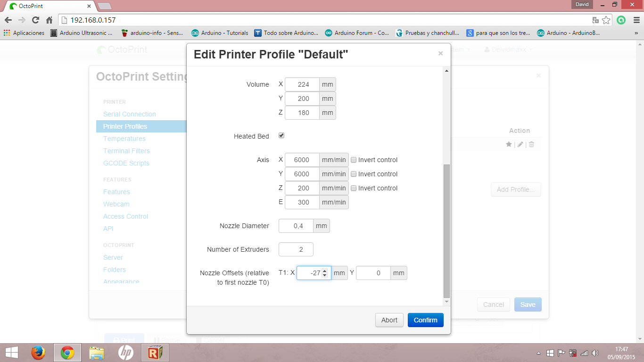Click the Volume X input field
Viewport: 644px width, 362px height.
pyautogui.click(x=302, y=84)
